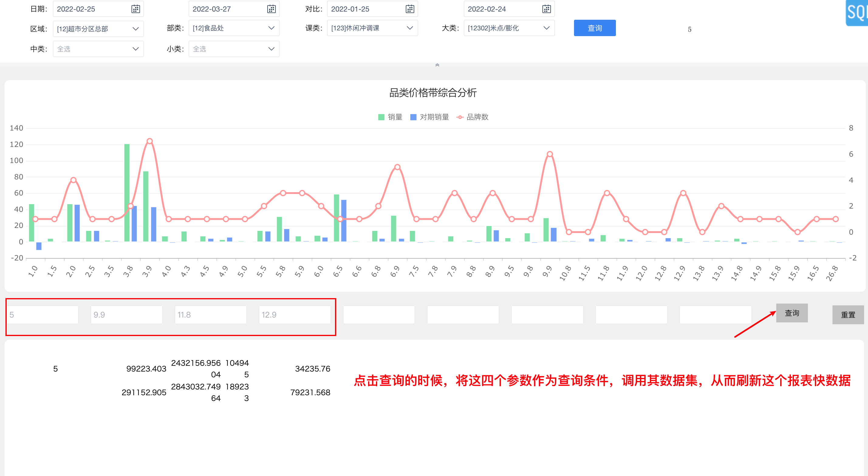
Task: Click the chart title 品类价格带综合分析
Action: (433, 93)
